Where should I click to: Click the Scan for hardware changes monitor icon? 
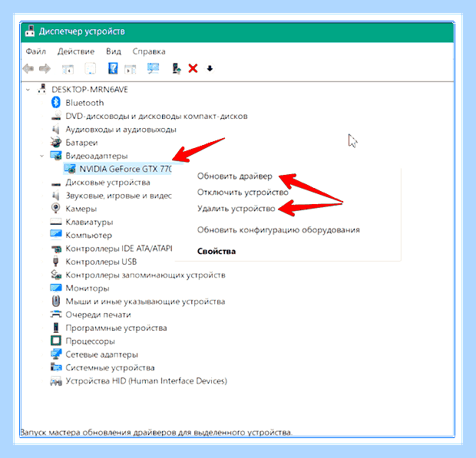pos(154,68)
